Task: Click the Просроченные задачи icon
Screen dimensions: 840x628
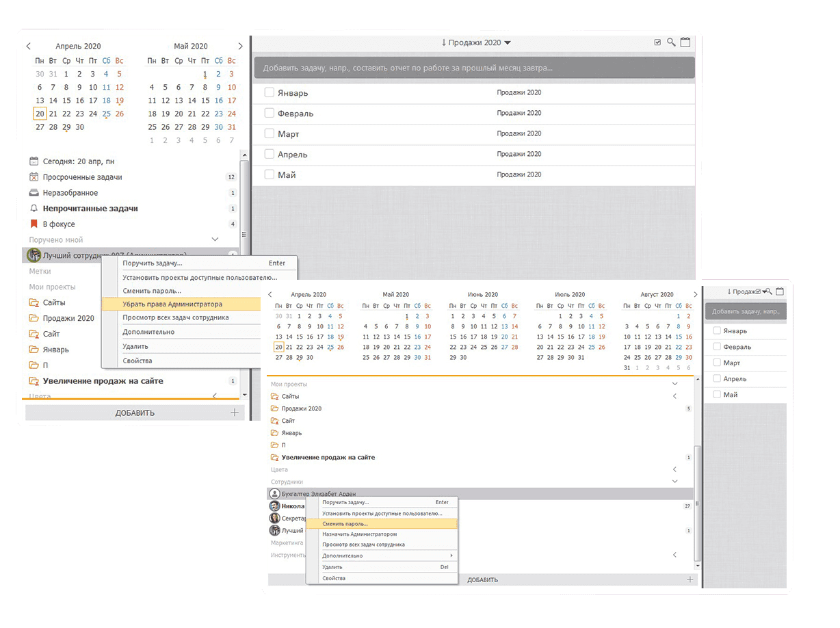Action: 34,177
